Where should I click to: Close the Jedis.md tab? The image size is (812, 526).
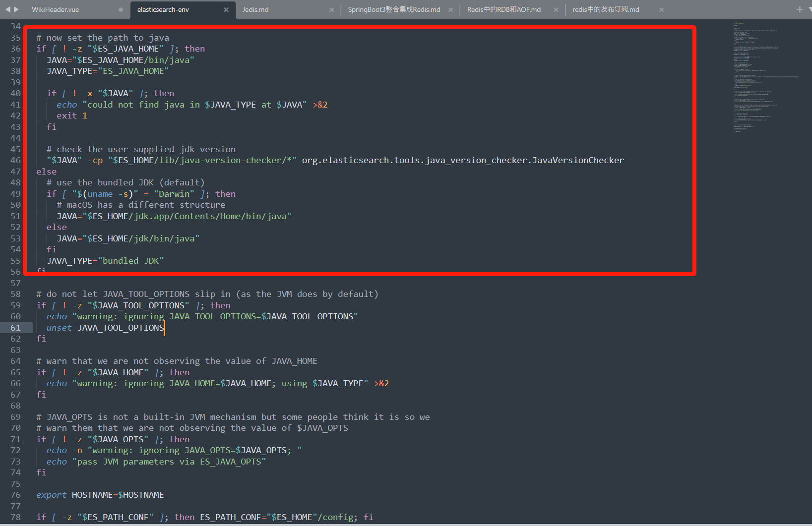tap(332, 9)
